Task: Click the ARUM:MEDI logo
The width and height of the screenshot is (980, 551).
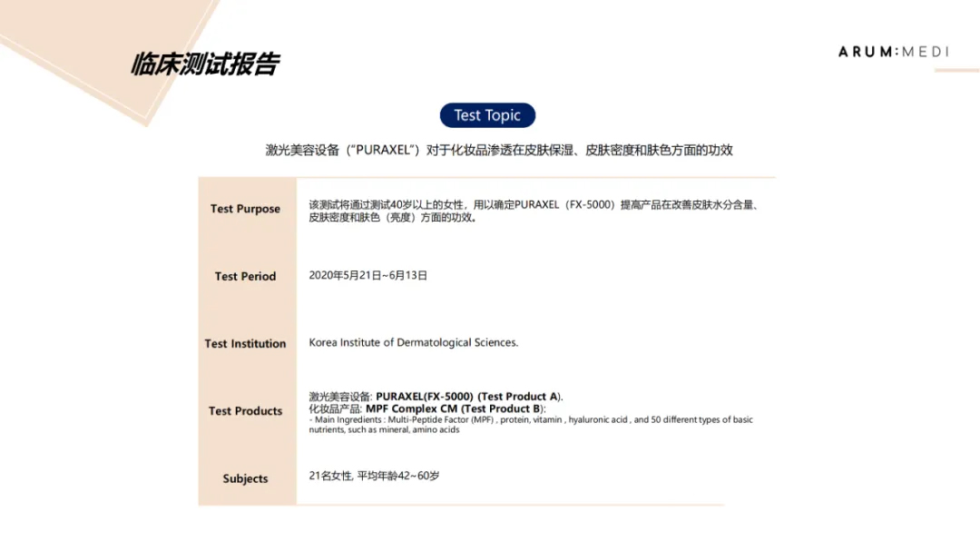Action: pos(894,52)
